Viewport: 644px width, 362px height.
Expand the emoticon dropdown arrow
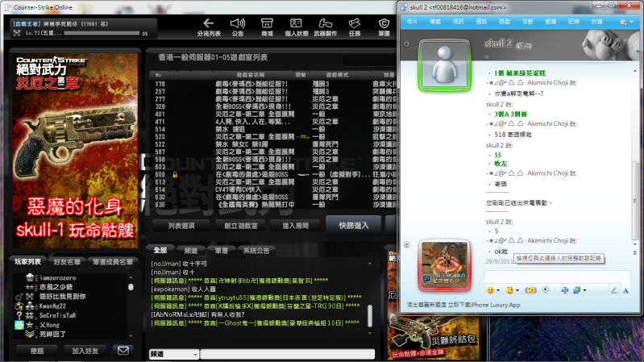click(x=498, y=290)
